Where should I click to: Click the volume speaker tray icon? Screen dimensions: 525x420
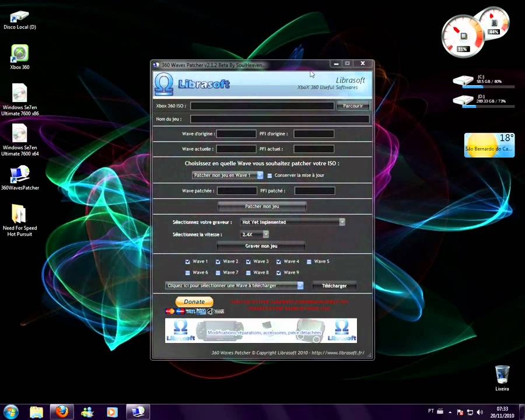click(480, 412)
